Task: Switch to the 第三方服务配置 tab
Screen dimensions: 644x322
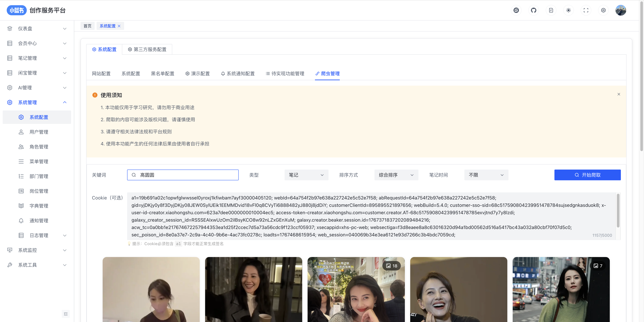Action: click(x=147, y=49)
